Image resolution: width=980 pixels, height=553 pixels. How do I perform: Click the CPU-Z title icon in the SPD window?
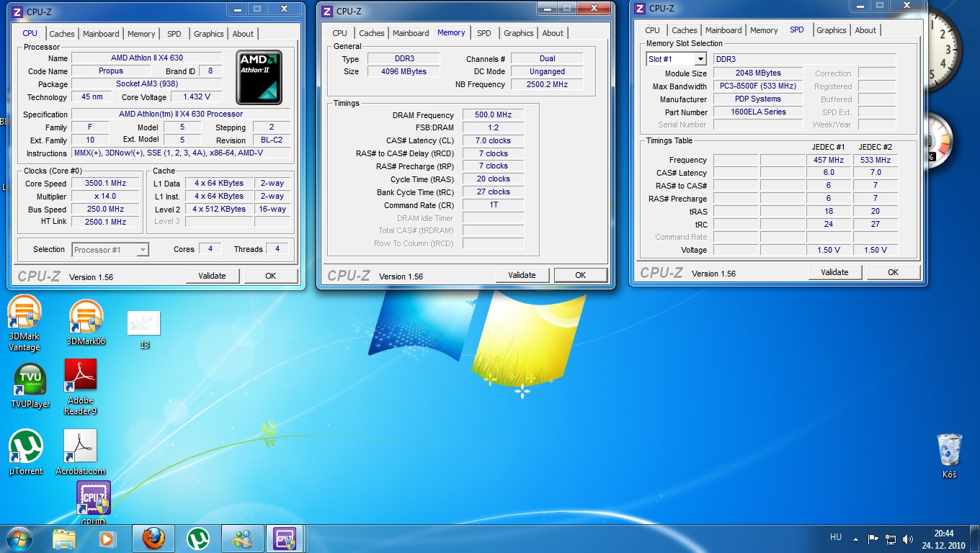[640, 8]
